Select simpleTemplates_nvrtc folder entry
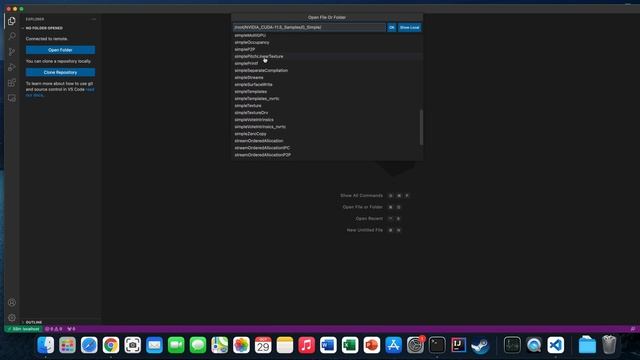This screenshot has width=640, height=360. tap(327, 98)
